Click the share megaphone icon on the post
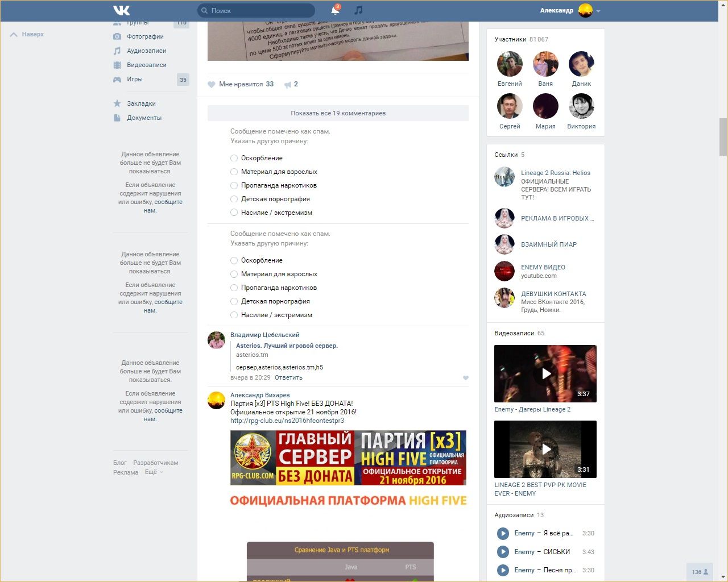Image resolution: width=728 pixels, height=582 pixels. point(288,85)
